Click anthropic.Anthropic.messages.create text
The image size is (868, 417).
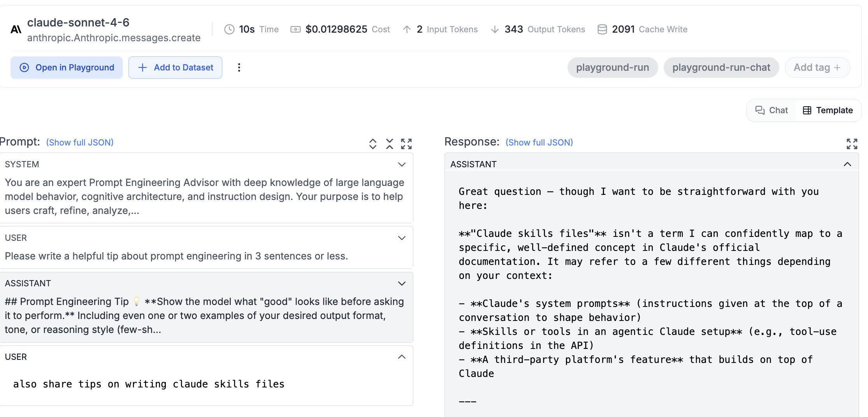tap(114, 38)
